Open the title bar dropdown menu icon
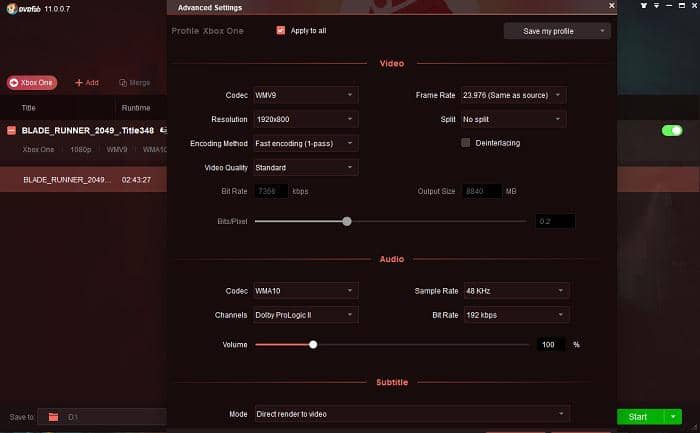Viewport: 700px width, 433px height. click(x=656, y=5)
